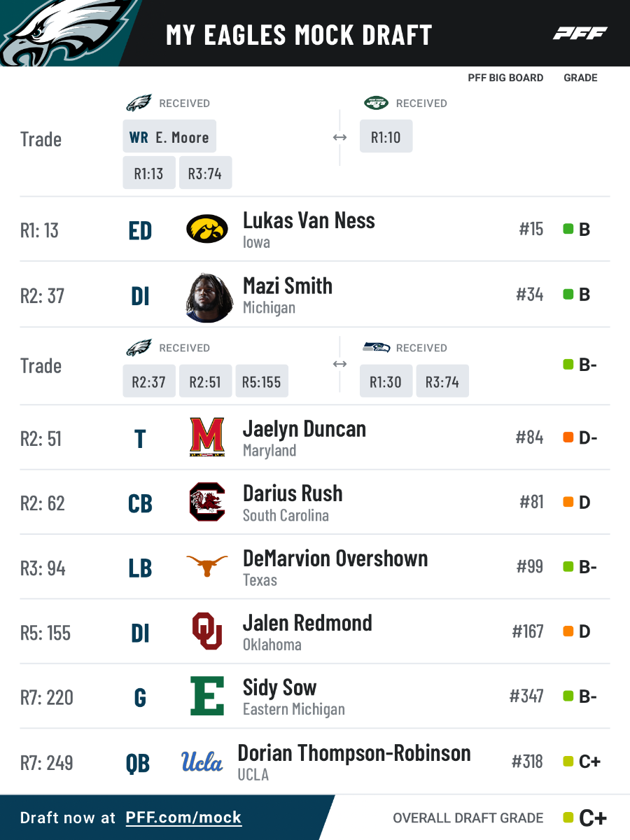Image resolution: width=630 pixels, height=840 pixels.
Task: Click the green grade dot for Lukas Van Ness
Action: [568, 229]
